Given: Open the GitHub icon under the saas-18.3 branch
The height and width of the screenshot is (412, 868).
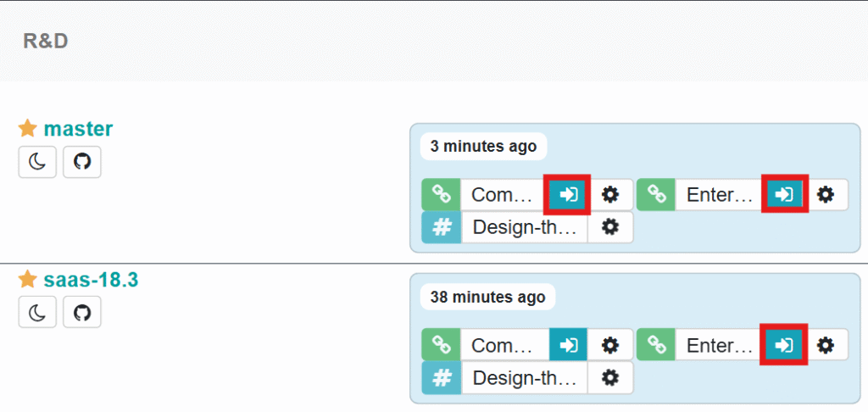Looking at the screenshot, I should point(82,312).
